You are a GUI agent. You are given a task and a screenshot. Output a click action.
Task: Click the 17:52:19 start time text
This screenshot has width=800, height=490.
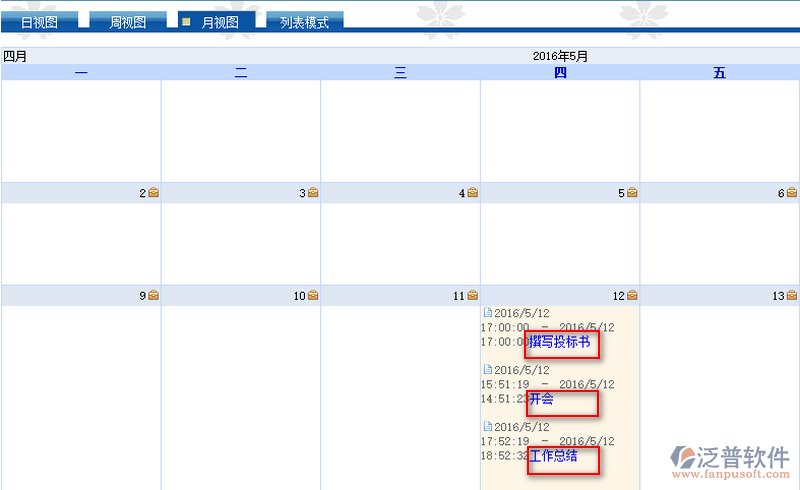click(505, 441)
